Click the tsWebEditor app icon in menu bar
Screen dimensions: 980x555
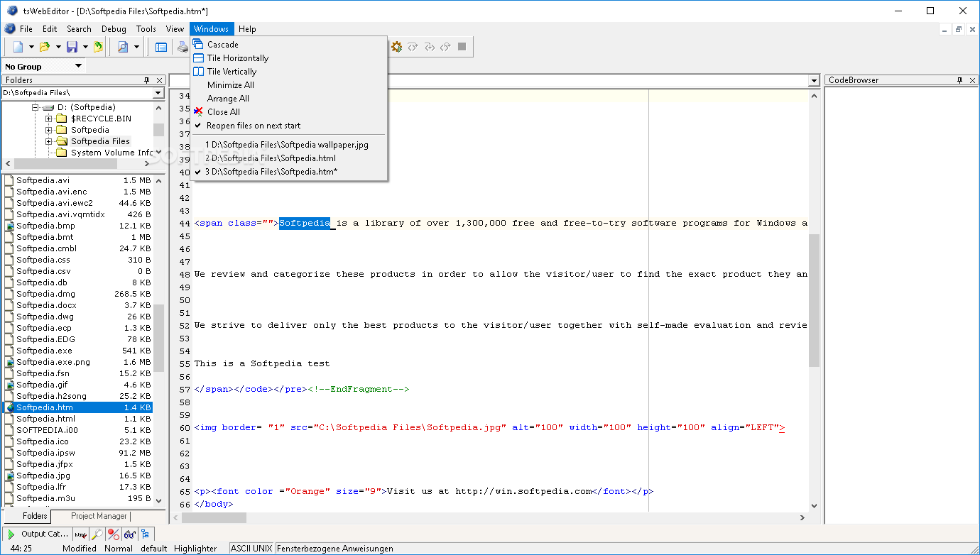[x=10, y=29]
